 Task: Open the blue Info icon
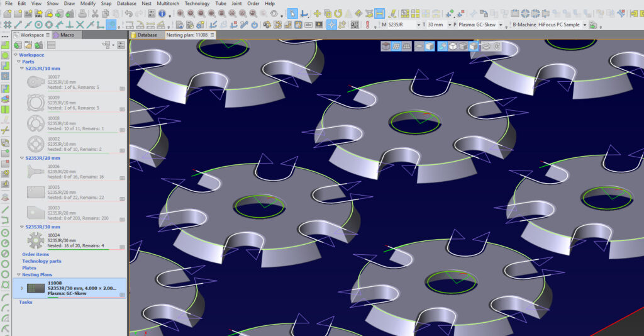click(162, 14)
